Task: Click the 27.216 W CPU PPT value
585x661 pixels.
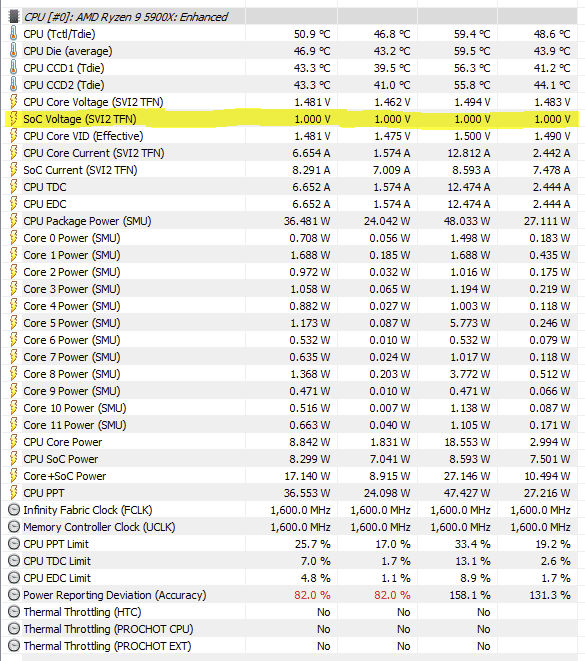Action: pyautogui.click(x=547, y=493)
